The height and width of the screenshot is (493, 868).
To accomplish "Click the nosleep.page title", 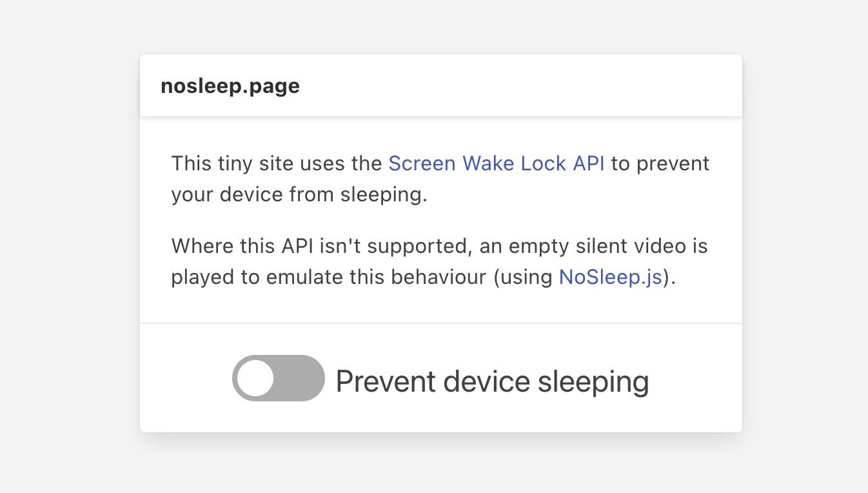I will pyautogui.click(x=230, y=86).
